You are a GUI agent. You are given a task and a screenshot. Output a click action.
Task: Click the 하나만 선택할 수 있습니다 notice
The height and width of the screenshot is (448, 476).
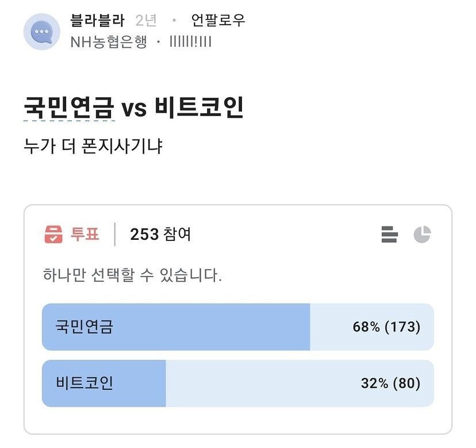(x=132, y=275)
